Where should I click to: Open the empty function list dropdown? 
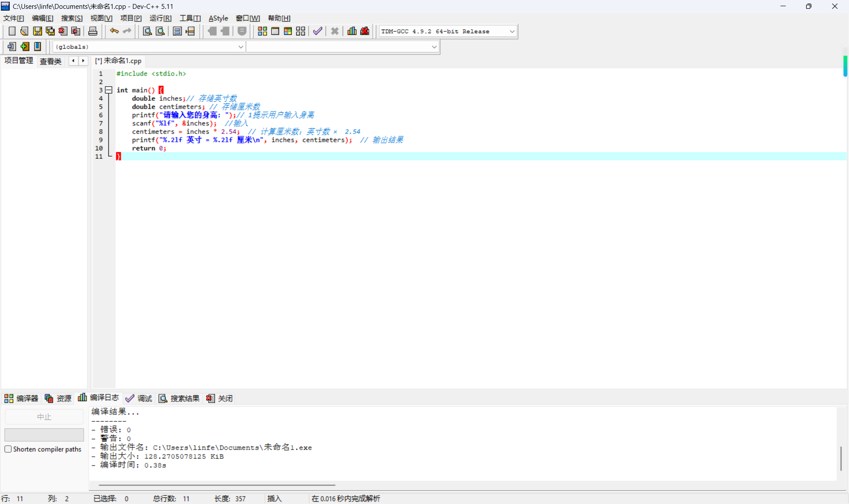pos(434,47)
